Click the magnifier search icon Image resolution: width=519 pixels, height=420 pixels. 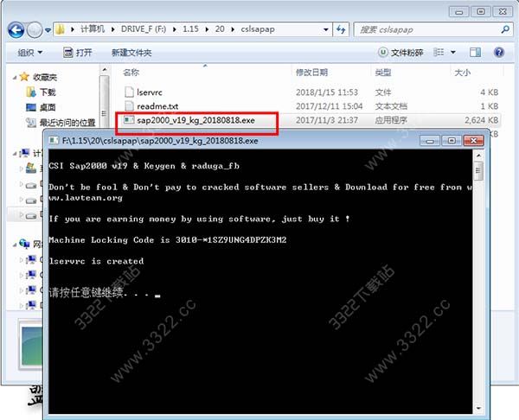[505, 29]
